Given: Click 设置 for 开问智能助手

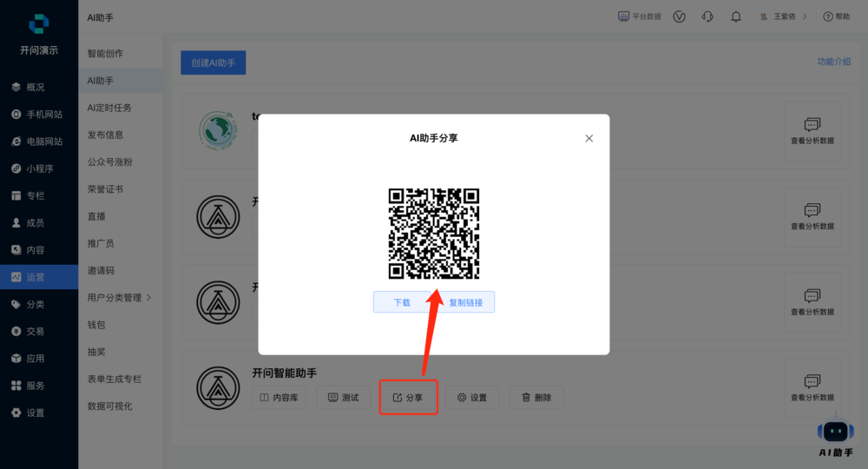Looking at the screenshot, I should pyautogui.click(x=472, y=398).
